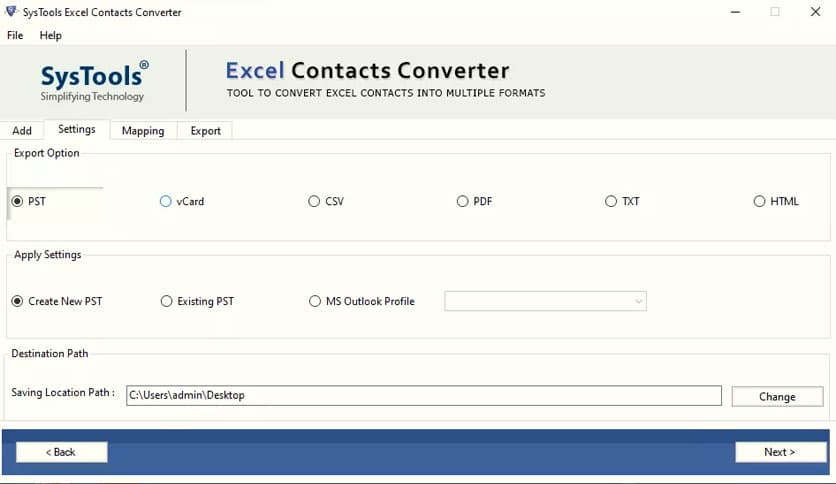Viewport: 836px width, 484px height.
Task: Open the Help menu
Action: 51,35
